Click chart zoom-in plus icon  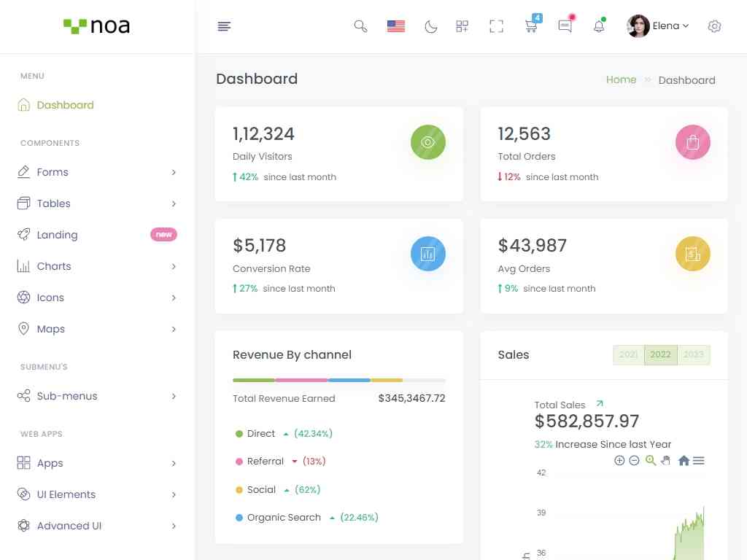tap(619, 460)
